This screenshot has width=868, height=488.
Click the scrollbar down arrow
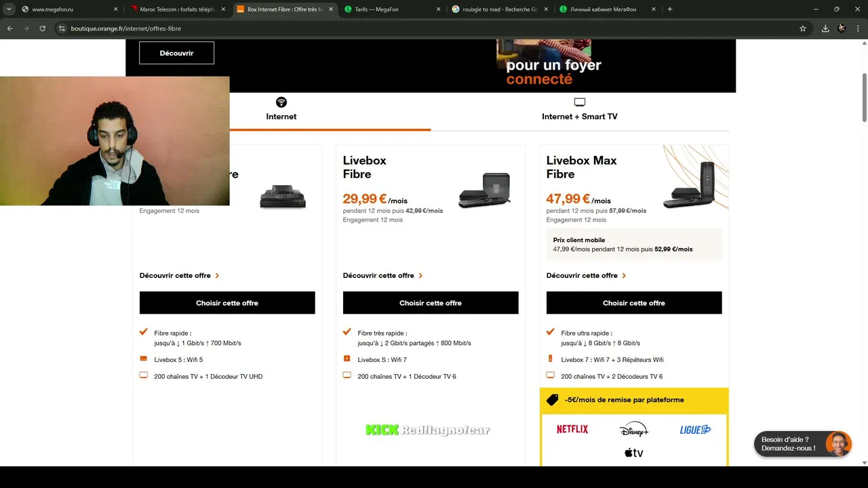coord(864,463)
